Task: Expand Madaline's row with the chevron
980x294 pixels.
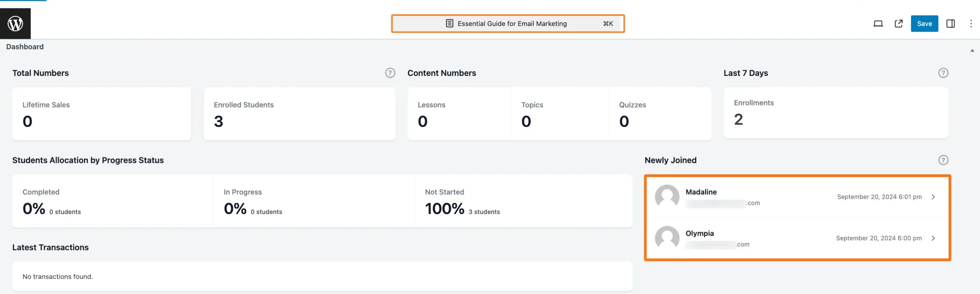Action: [x=933, y=197]
